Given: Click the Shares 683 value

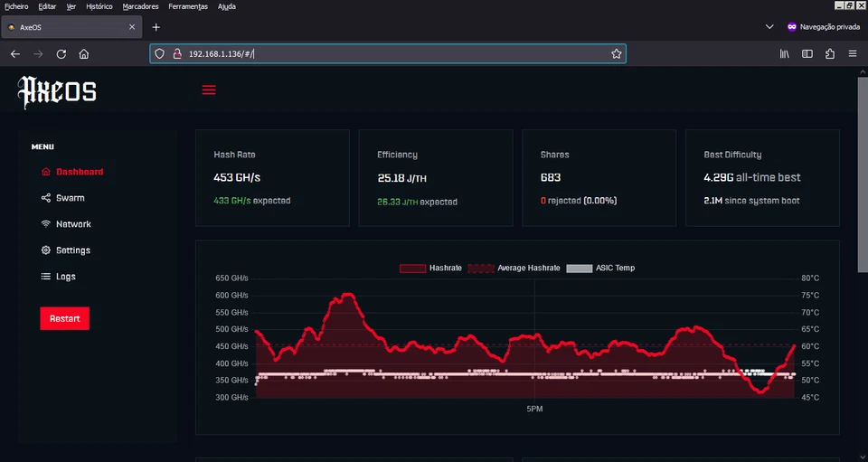Looking at the screenshot, I should [551, 177].
